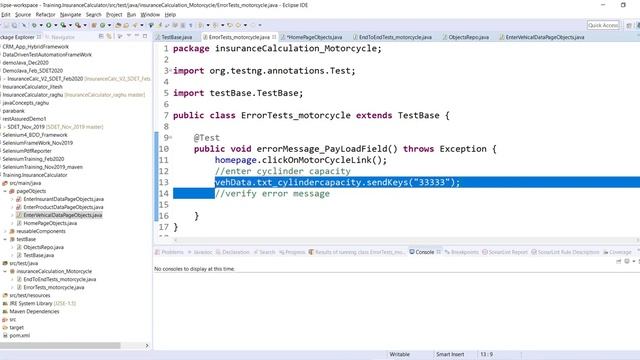Viewport: 640px width, 360px height.
Task: Collapse the import fold marker on line 3
Action: 171,71
